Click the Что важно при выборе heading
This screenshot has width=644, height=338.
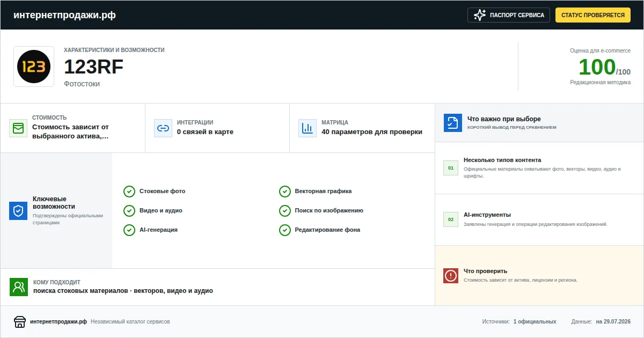(504, 119)
